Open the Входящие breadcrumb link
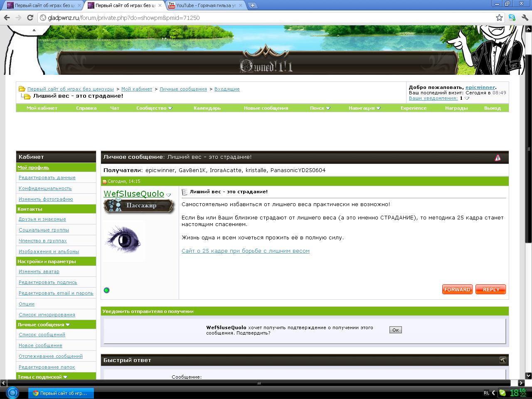This screenshot has height=399, width=532. pos(227,89)
